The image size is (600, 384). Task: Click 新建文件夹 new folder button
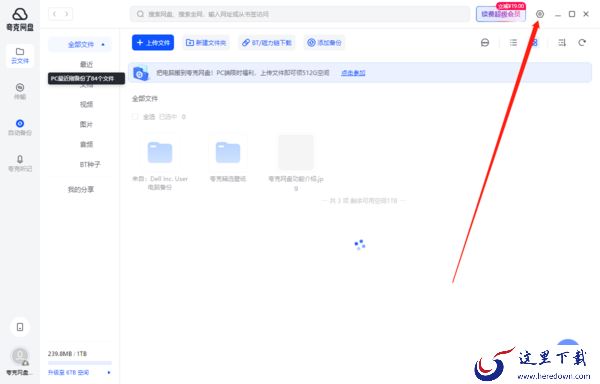tap(206, 42)
